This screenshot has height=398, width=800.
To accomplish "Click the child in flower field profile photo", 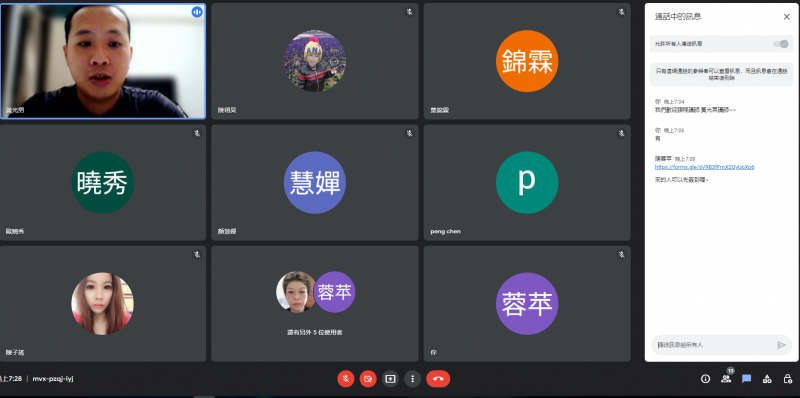I will [315, 61].
